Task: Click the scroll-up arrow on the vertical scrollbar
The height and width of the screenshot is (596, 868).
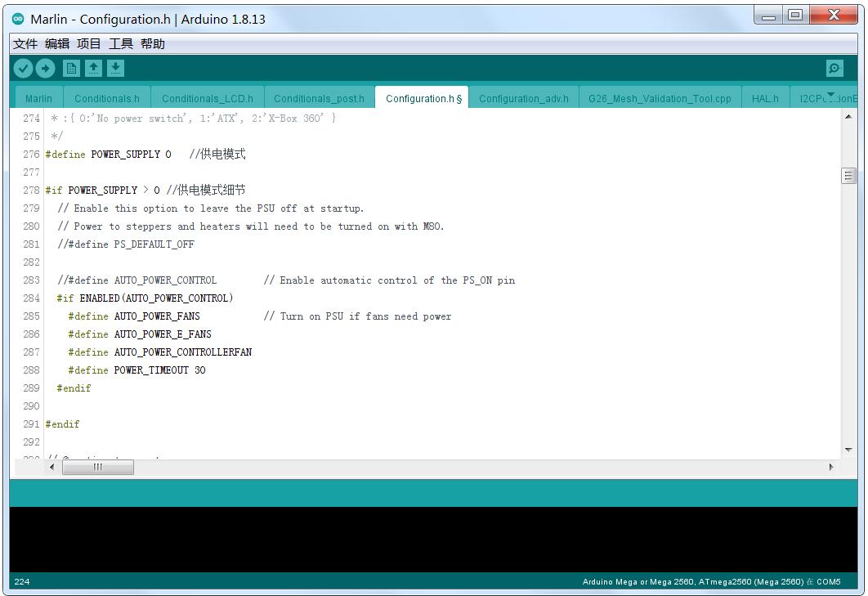Action: click(x=848, y=115)
